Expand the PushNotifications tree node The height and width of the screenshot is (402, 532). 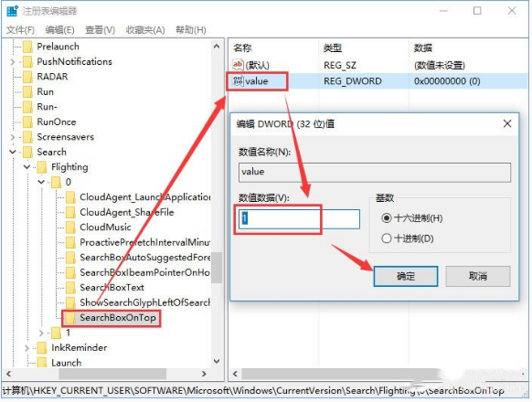tap(13, 62)
